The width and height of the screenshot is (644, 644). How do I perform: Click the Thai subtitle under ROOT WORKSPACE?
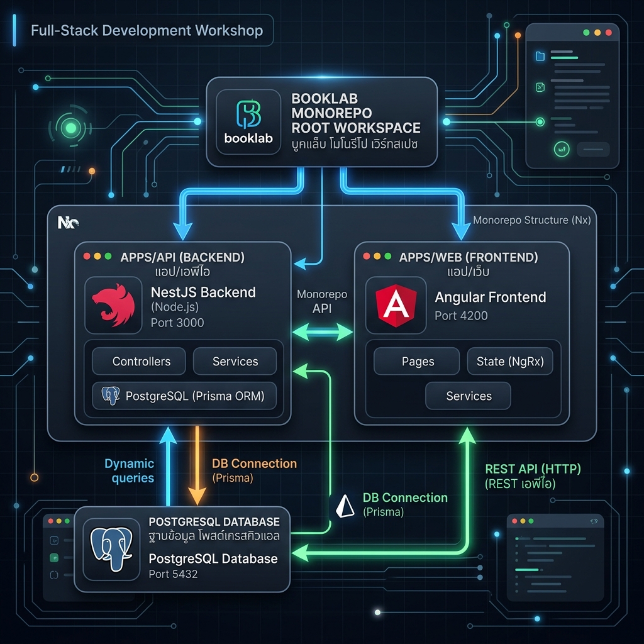tap(355, 144)
